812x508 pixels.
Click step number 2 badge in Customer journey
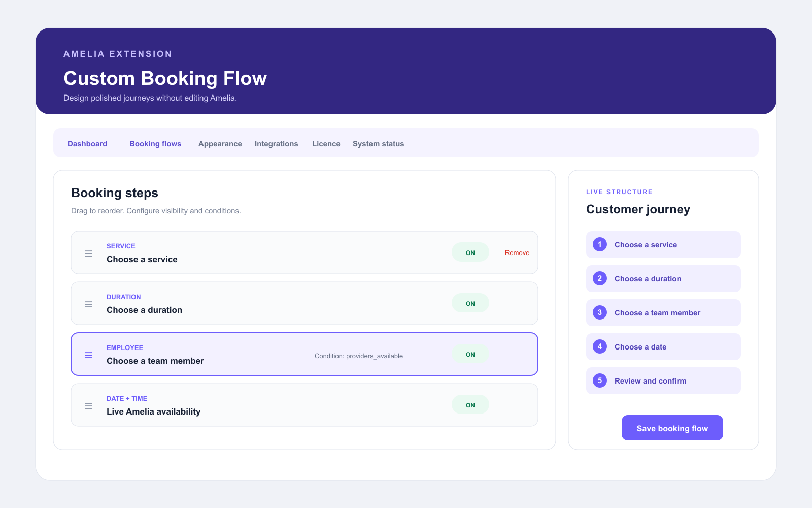tap(600, 278)
